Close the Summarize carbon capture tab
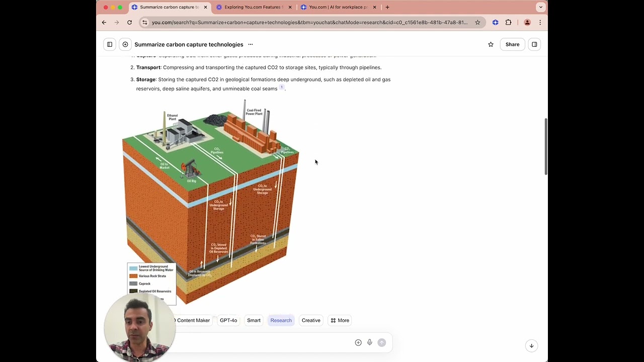Image resolution: width=644 pixels, height=362 pixels. (205, 7)
